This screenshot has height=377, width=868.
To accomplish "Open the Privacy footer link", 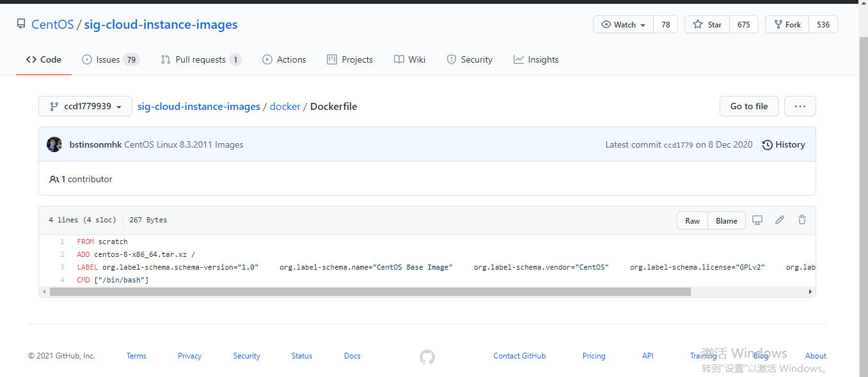I will click(x=189, y=356).
